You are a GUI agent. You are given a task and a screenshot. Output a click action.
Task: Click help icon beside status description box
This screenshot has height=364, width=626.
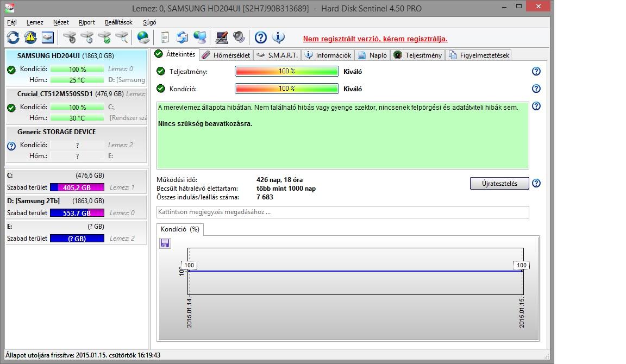(x=536, y=106)
